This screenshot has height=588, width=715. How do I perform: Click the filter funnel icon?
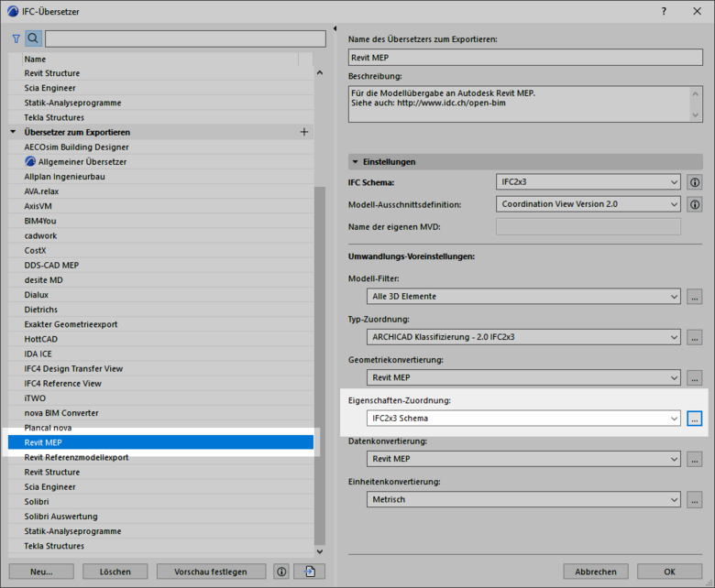click(16, 39)
